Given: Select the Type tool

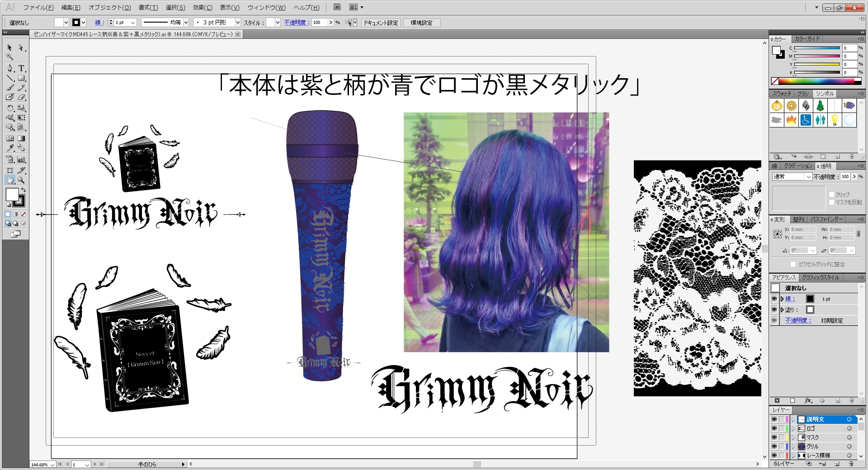Looking at the screenshot, I should [x=21, y=68].
